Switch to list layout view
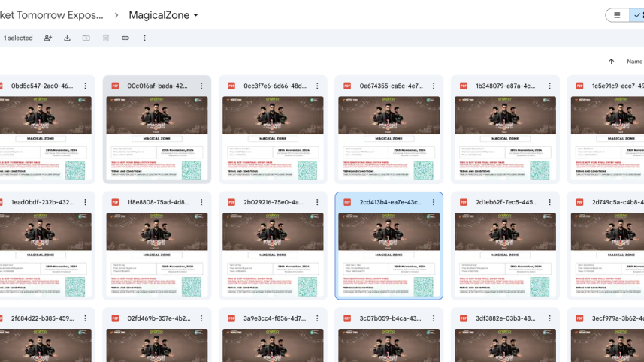 tap(617, 15)
